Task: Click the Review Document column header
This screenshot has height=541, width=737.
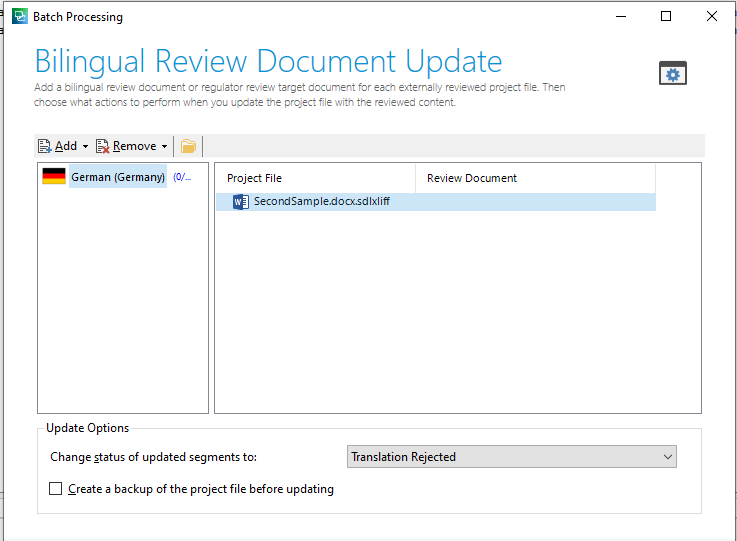Action: point(535,178)
